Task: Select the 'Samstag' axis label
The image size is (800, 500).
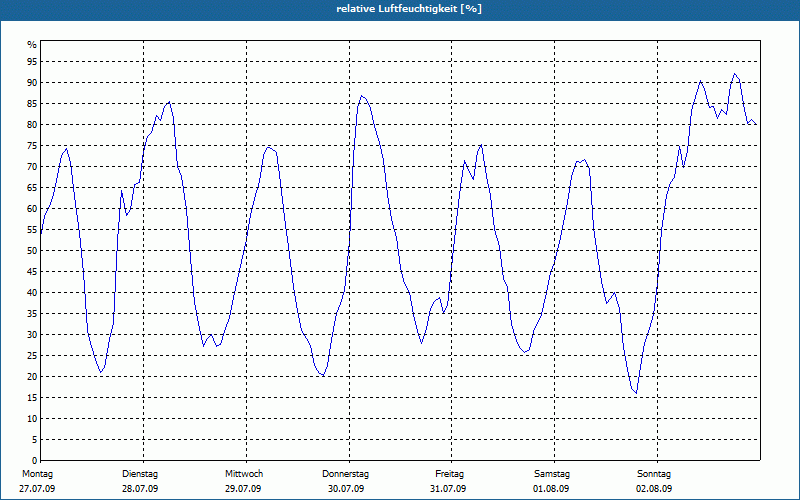Action: pyautogui.click(x=552, y=474)
